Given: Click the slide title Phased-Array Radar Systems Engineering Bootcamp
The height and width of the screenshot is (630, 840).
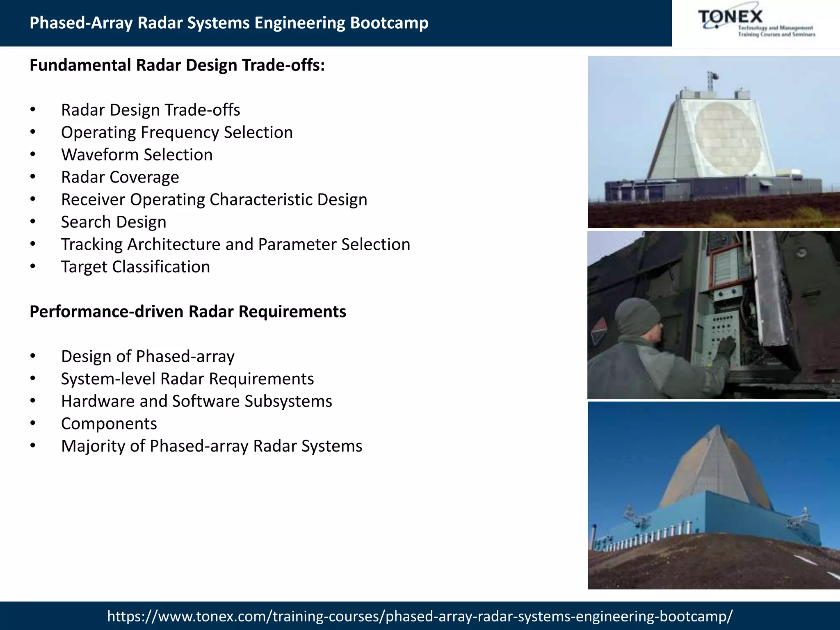Looking at the screenshot, I should (229, 23).
